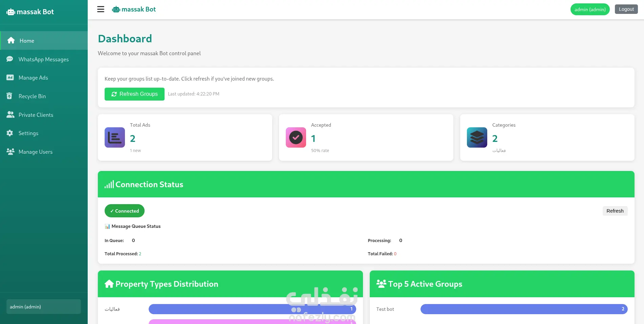Go to Manage Users

click(x=44, y=152)
